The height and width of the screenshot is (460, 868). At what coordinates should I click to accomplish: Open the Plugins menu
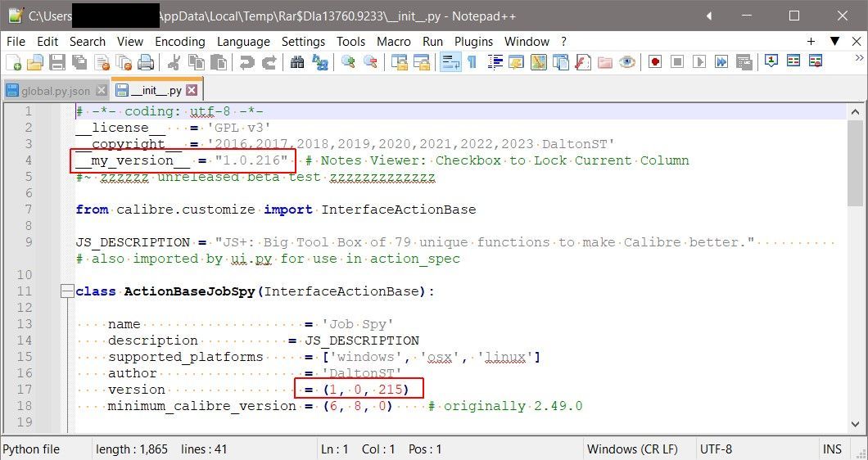pyautogui.click(x=474, y=42)
